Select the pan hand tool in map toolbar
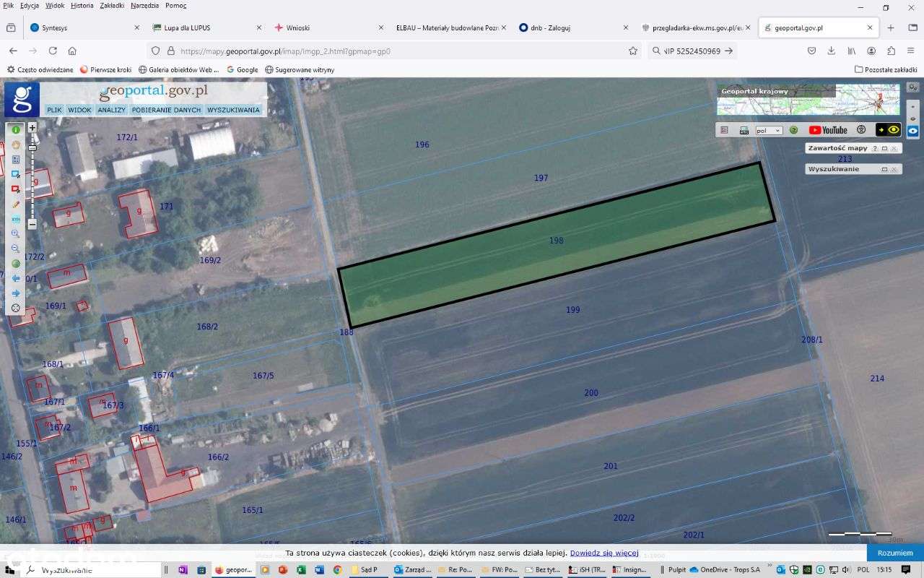Screen dimensions: 924x578 tap(16, 144)
